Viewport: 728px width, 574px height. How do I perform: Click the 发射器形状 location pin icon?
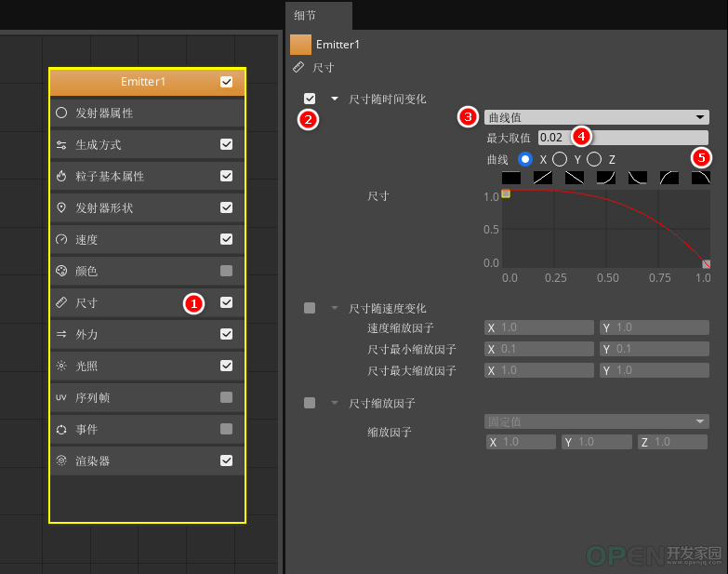tap(61, 207)
